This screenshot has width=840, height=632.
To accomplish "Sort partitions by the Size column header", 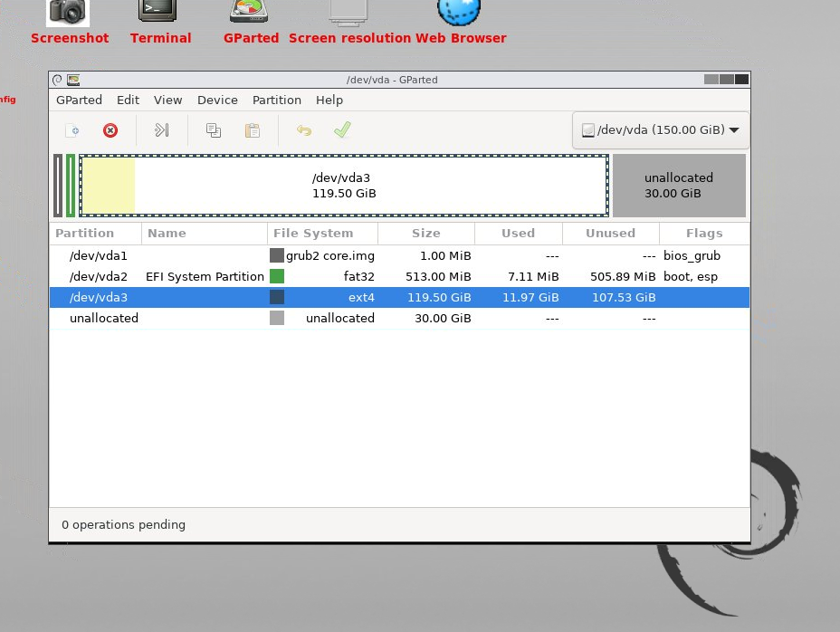I will (x=425, y=234).
